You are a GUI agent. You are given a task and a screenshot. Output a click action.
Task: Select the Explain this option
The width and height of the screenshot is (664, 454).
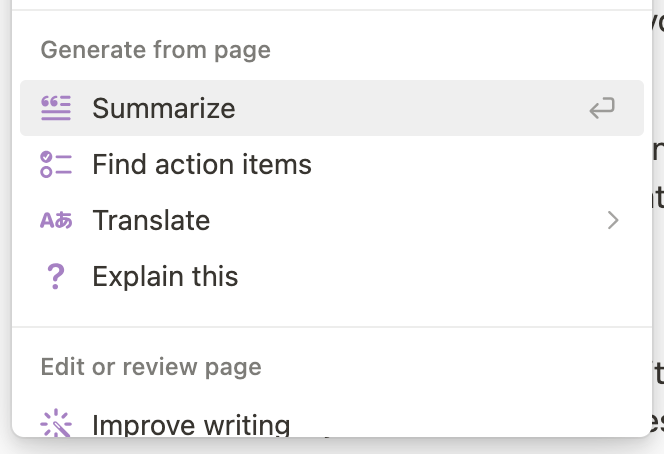[x=332, y=276]
